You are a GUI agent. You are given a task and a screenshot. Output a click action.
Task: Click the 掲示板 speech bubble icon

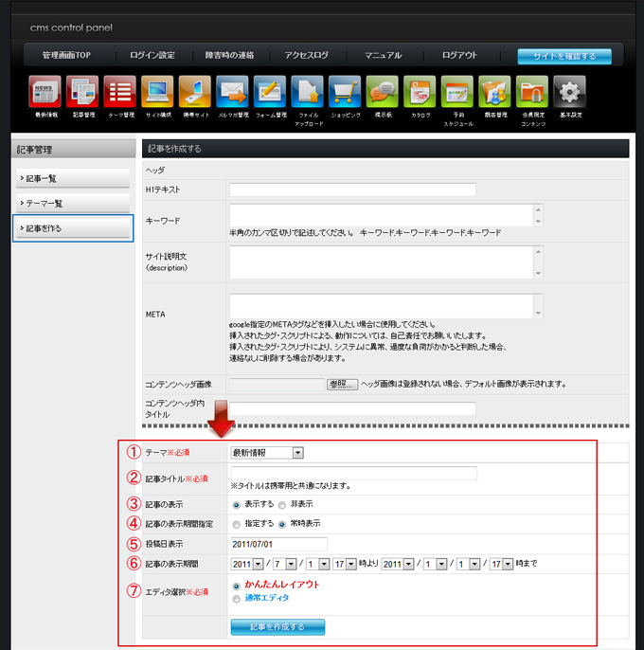click(x=382, y=92)
